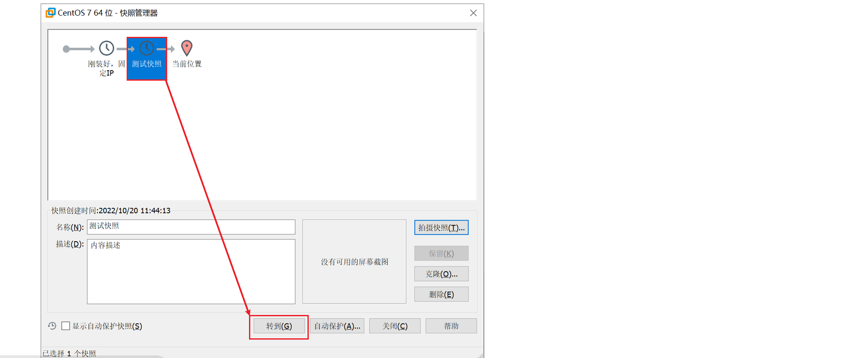Image resolution: width=868 pixels, height=358 pixels.
Task: Click the snapshot tree root start dot
Action: [x=66, y=49]
